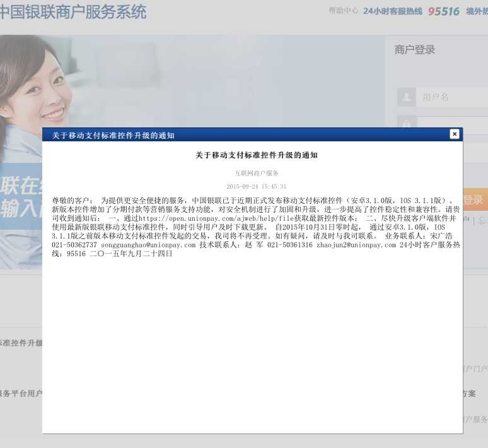Click the songguanghao@unionpay.com email text
This screenshot has height=448, width=488.
point(148,245)
